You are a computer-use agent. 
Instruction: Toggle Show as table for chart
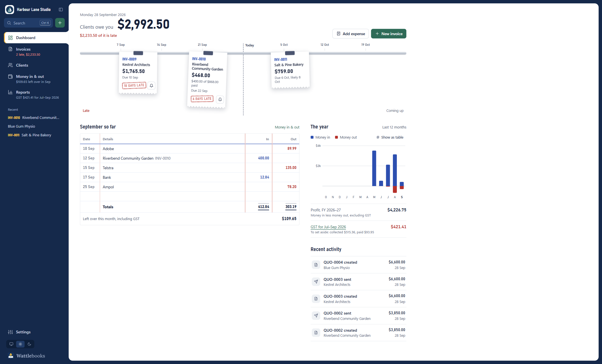[390, 137]
